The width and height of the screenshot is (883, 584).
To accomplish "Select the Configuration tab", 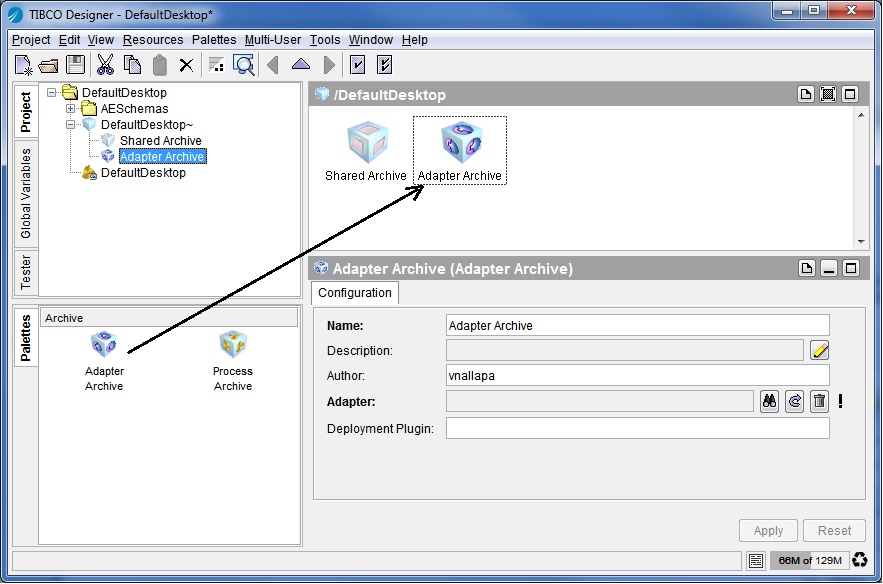I will [355, 293].
